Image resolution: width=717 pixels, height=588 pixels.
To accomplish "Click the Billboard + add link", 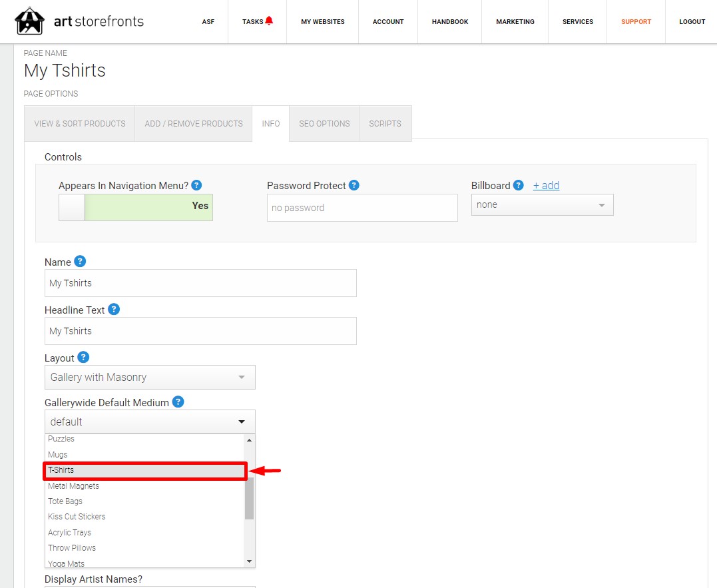I will point(546,185).
